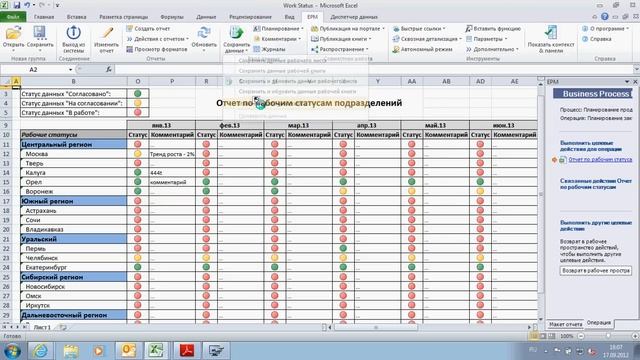Switch to Макет отчета pane tab
The height and width of the screenshot is (360, 640).
[x=566, y=324]
